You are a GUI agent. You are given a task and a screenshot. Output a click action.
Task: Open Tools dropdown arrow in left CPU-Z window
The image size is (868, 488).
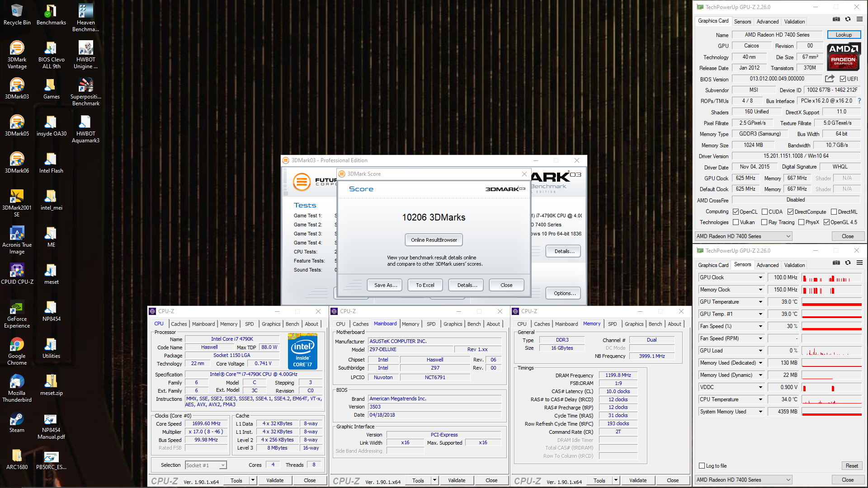click(x=253, y=480)
